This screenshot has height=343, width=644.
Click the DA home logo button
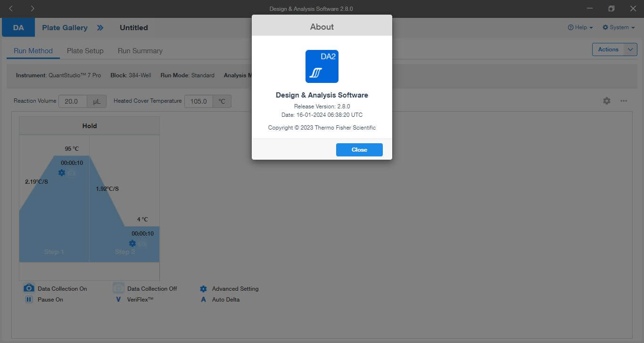(18, 27)
